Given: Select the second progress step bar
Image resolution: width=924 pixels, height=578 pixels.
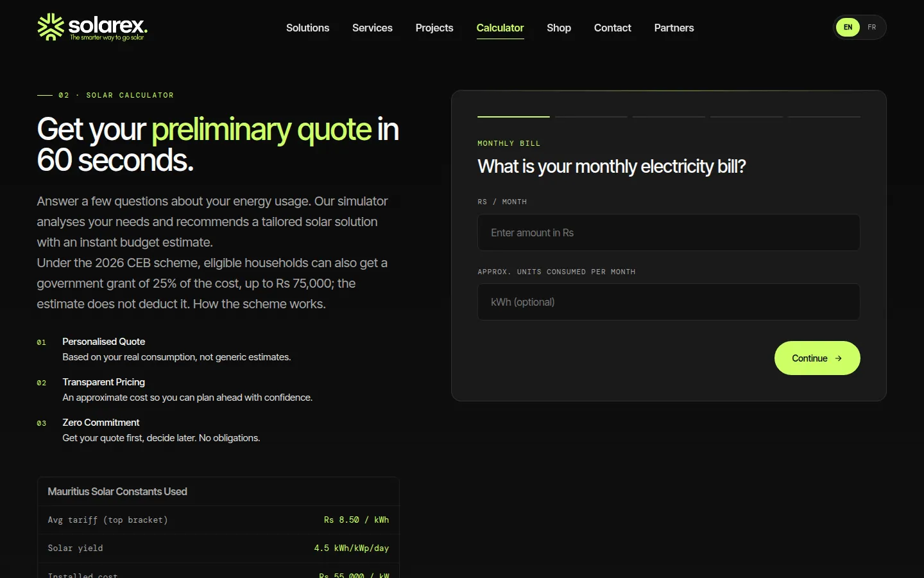Looking at the screenshot, I should [x=591, y=117].
